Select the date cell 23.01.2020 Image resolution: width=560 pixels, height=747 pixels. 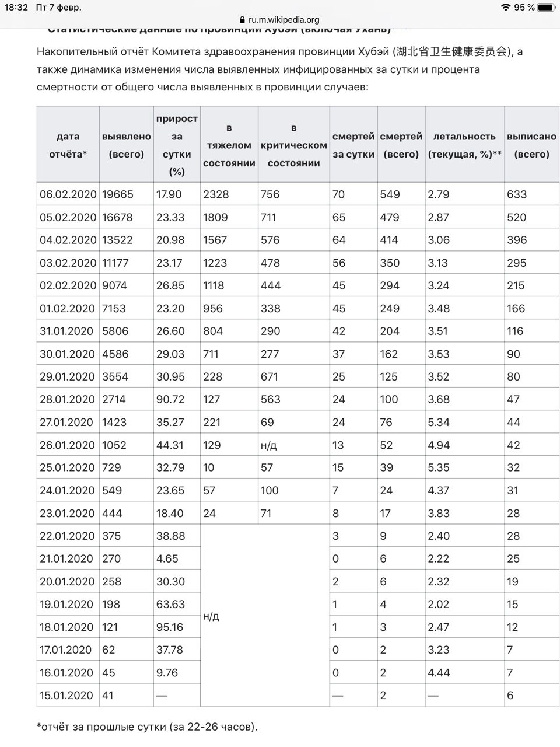pyautogui.click(x=67, y=513)
